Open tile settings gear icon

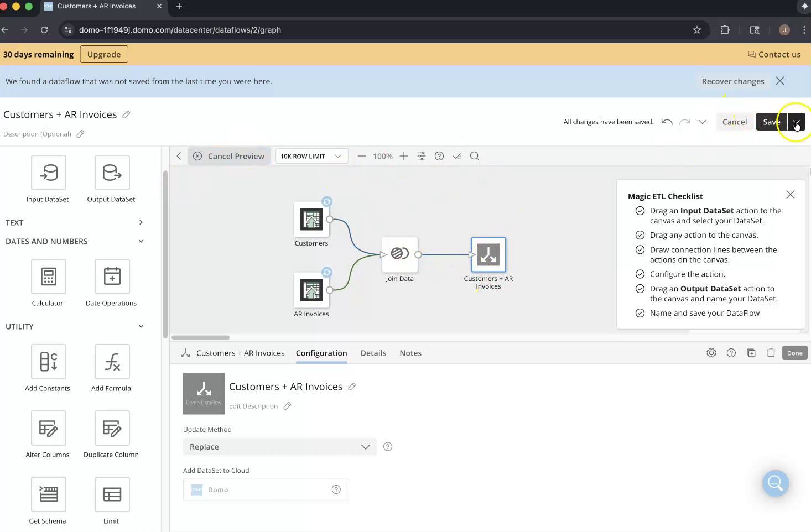click(x=711, y=353)
